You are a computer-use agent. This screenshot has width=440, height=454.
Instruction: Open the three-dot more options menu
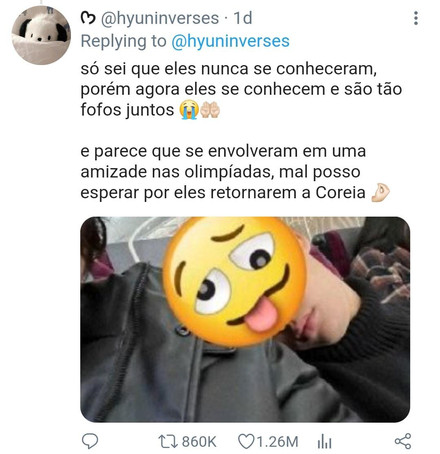click(x=416, y=18)
